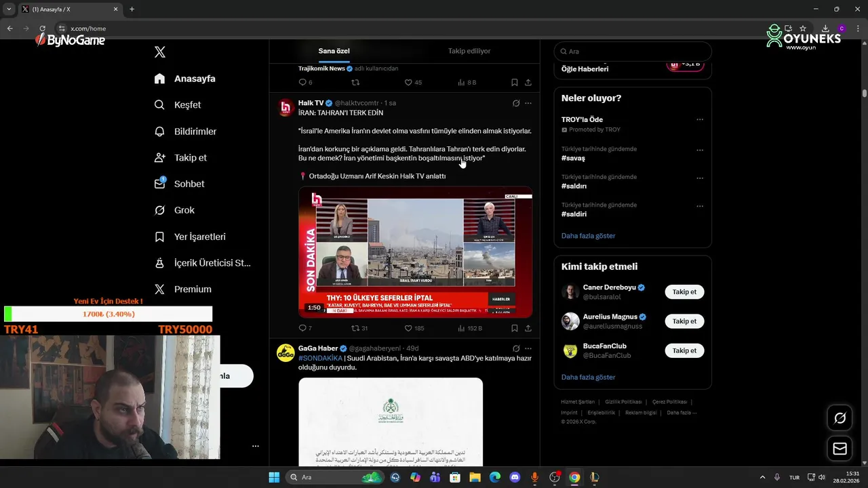Viewport: 868px width, 488px height.
Task: Like the Trajikomik News post
Action: pos(413,82)
